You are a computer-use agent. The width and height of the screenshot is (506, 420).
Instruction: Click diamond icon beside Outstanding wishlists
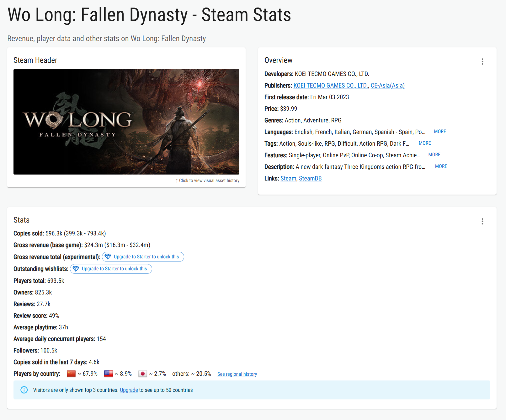76,269
